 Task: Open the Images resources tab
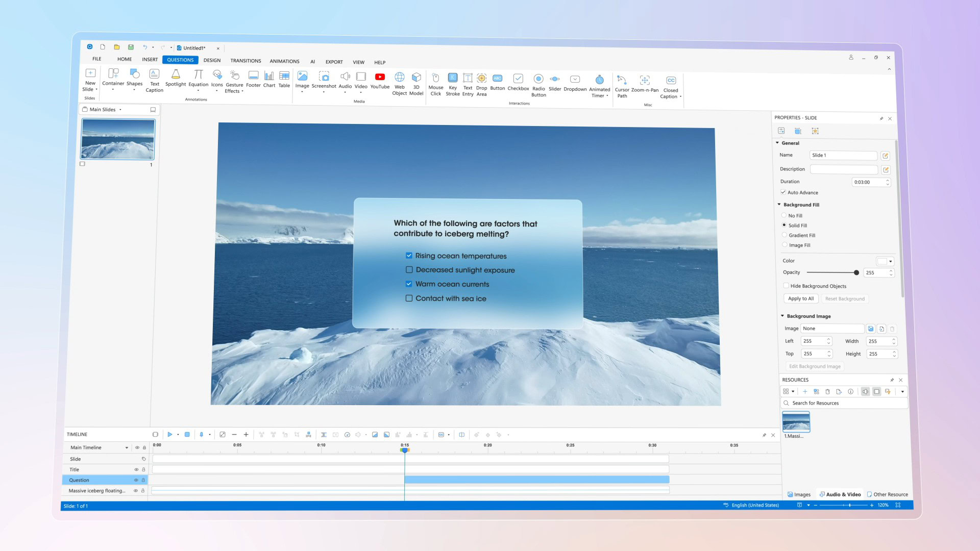click(x=799, y=494)
